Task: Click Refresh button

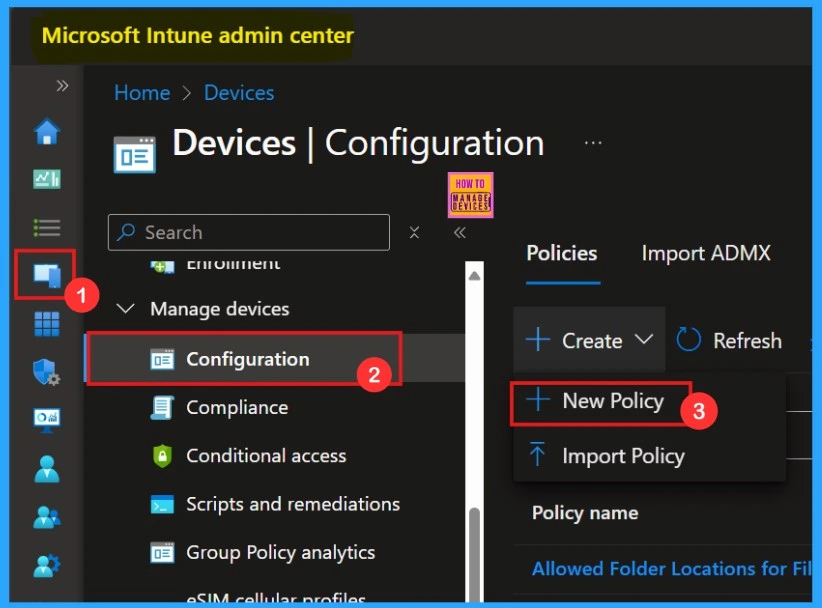Action: click(x=729, y=340)
